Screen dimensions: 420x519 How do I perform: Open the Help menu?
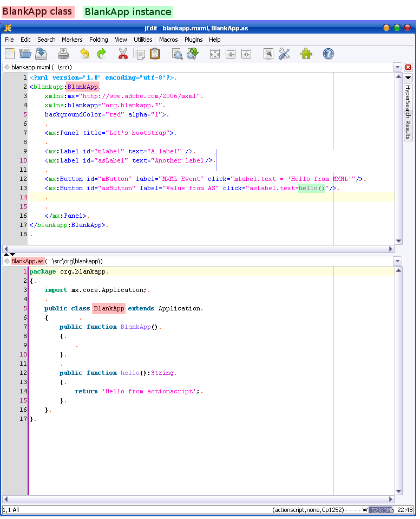[215, 40]
